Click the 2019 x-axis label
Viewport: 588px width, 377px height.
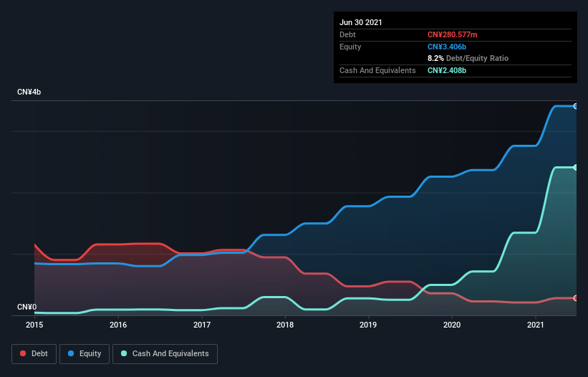[x=368, y=325]
